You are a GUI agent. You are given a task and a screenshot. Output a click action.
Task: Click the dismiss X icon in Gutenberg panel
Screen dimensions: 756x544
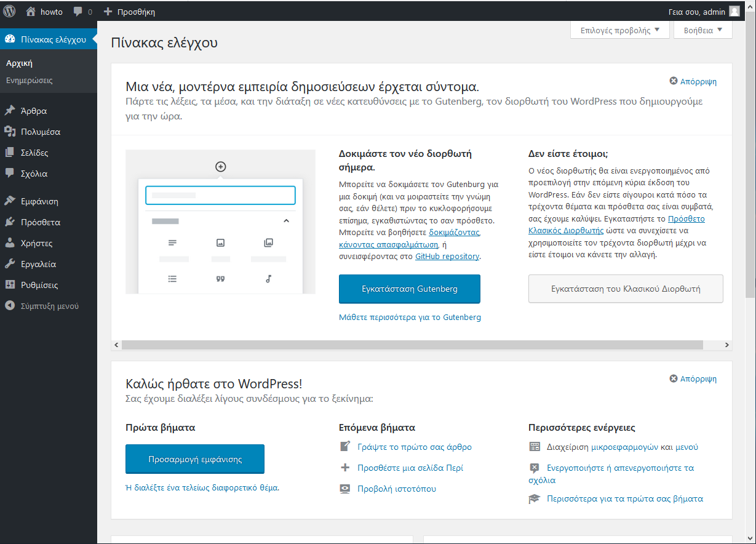point(674,81)
